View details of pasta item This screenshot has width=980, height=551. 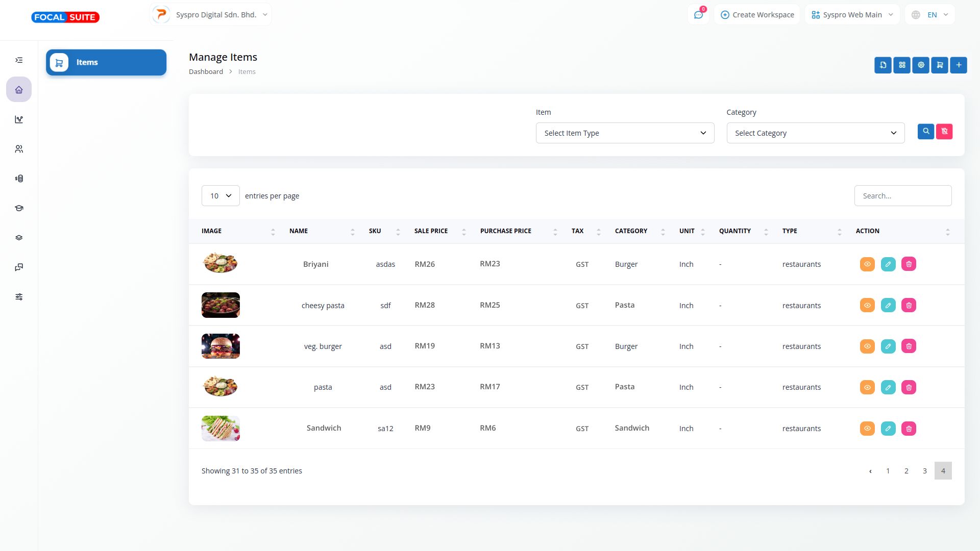(x=867, y=387)
